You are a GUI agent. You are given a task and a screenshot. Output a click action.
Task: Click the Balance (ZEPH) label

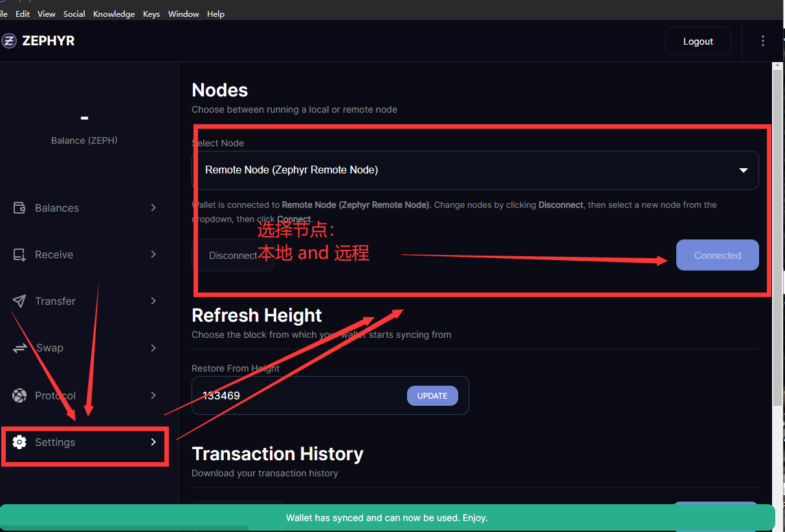coord(84,140)
